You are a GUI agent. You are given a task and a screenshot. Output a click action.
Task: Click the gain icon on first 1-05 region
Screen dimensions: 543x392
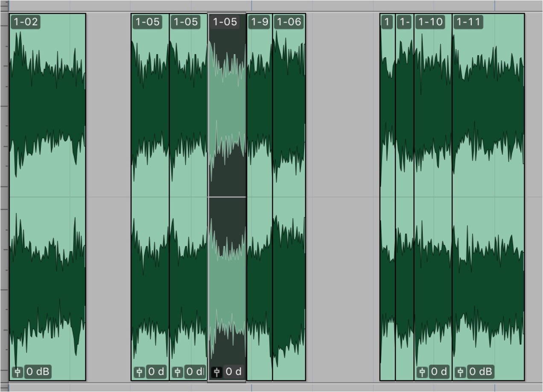point(139,372)
